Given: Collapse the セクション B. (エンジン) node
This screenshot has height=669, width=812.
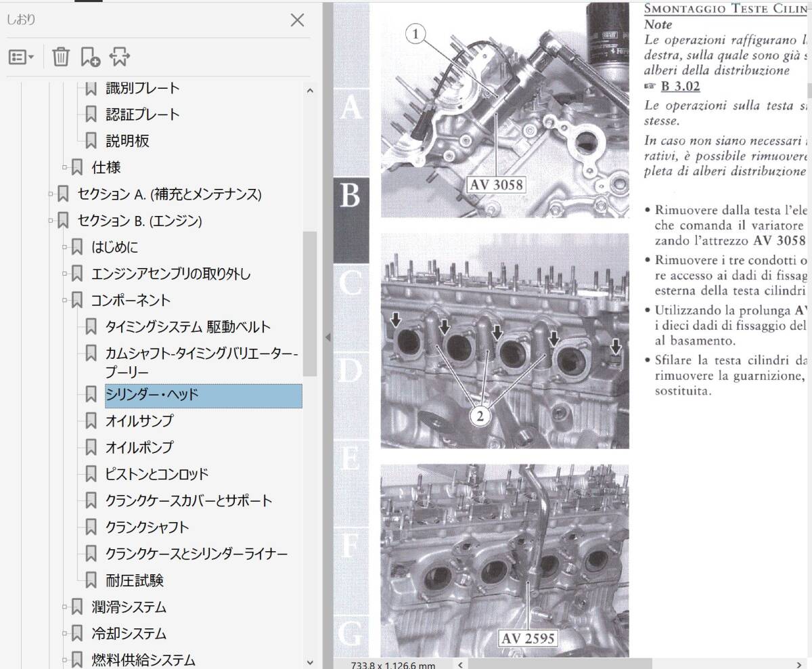Looking at the screenshot, I should point(51,221).
